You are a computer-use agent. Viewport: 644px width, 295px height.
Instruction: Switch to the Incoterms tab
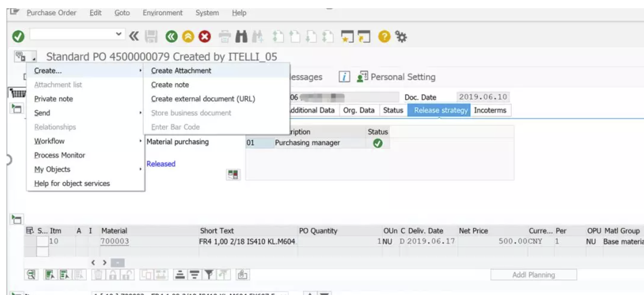point(491,110)
